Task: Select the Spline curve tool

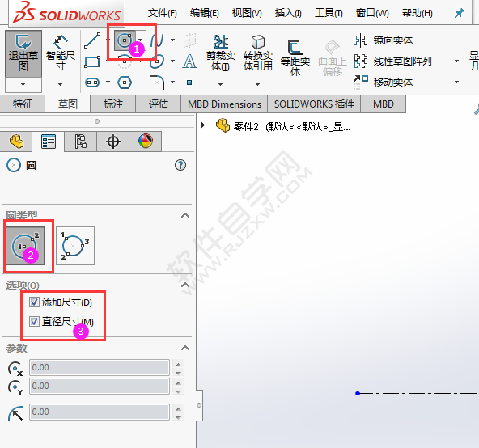Action: click(157, 40)
